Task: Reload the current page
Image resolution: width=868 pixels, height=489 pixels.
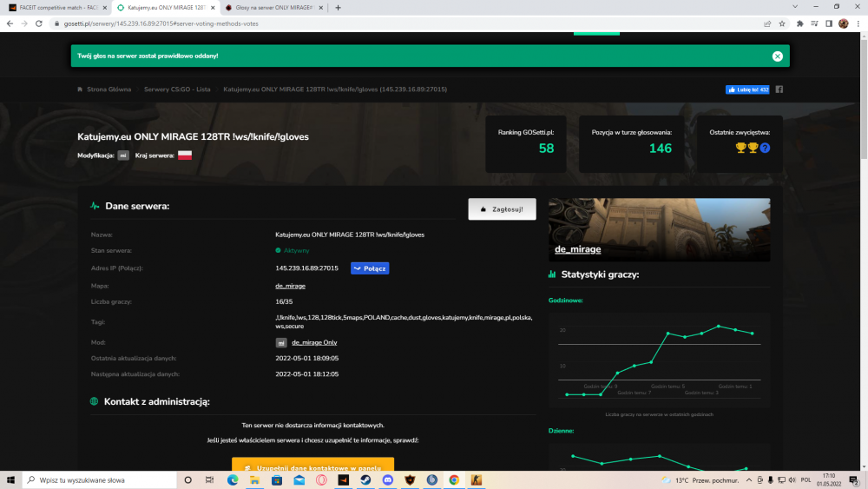Action: pyautogui.click(x=39, y=23)
